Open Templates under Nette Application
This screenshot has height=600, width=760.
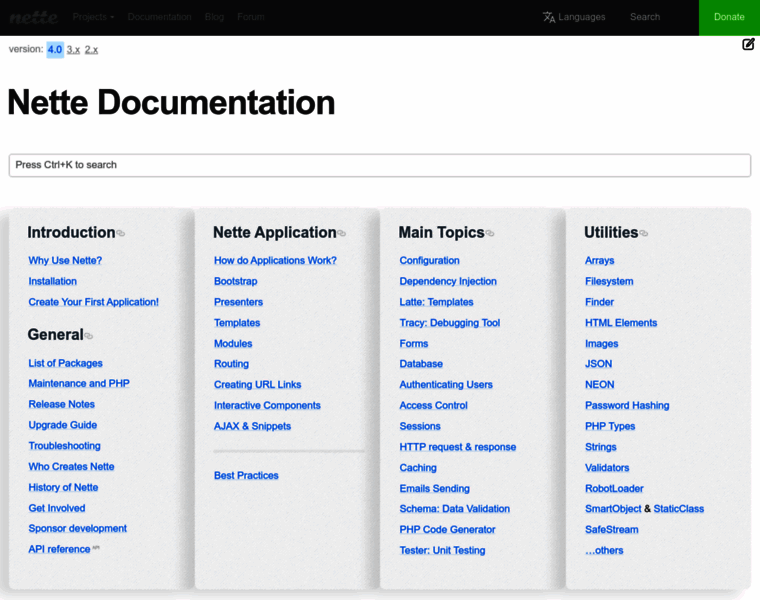(237, 323)
